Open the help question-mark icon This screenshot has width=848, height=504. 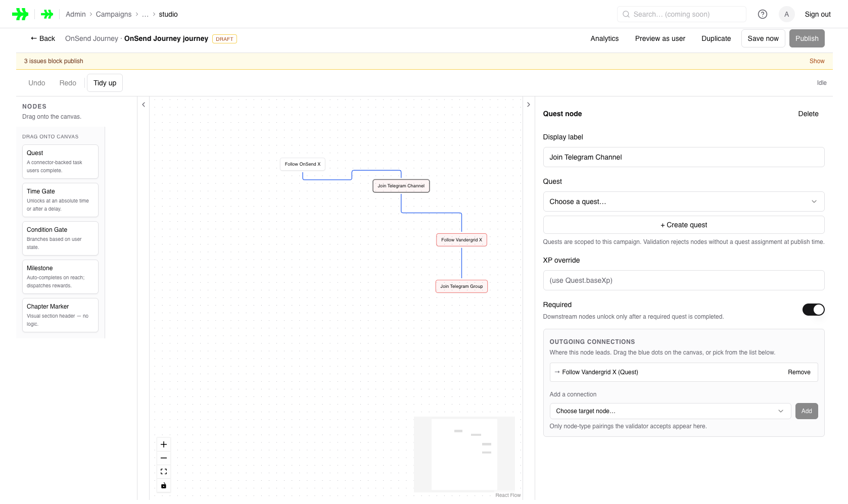[763, 14]
